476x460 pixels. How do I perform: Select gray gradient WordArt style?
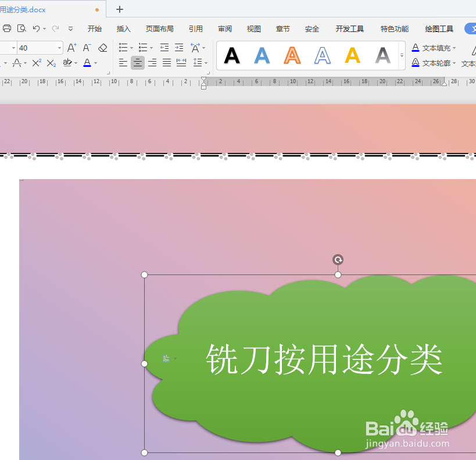(383, 56)
